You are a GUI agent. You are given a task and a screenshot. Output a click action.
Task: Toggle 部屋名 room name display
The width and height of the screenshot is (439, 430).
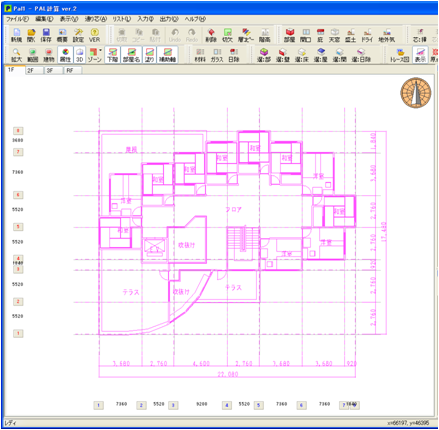coord(131,55)
